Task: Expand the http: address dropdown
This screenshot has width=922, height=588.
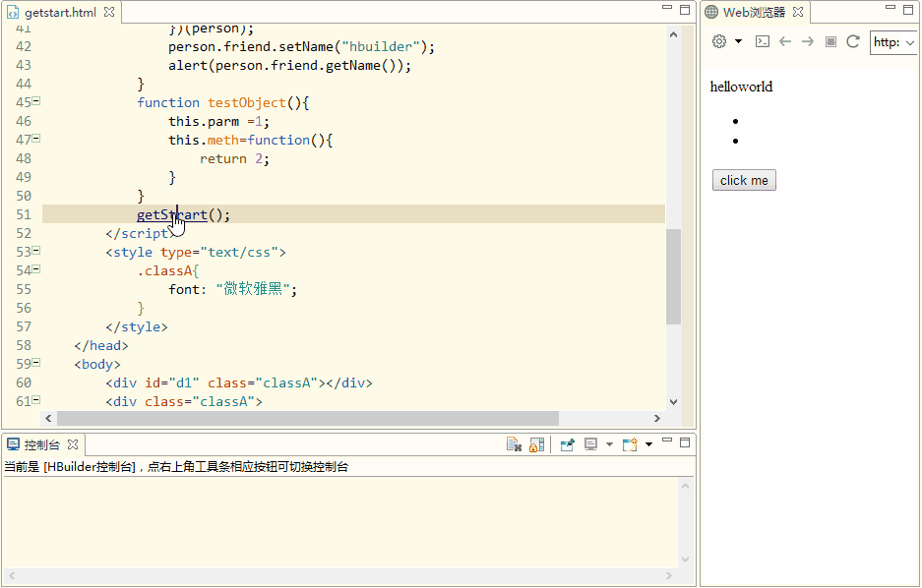Action: coord(909,43)
